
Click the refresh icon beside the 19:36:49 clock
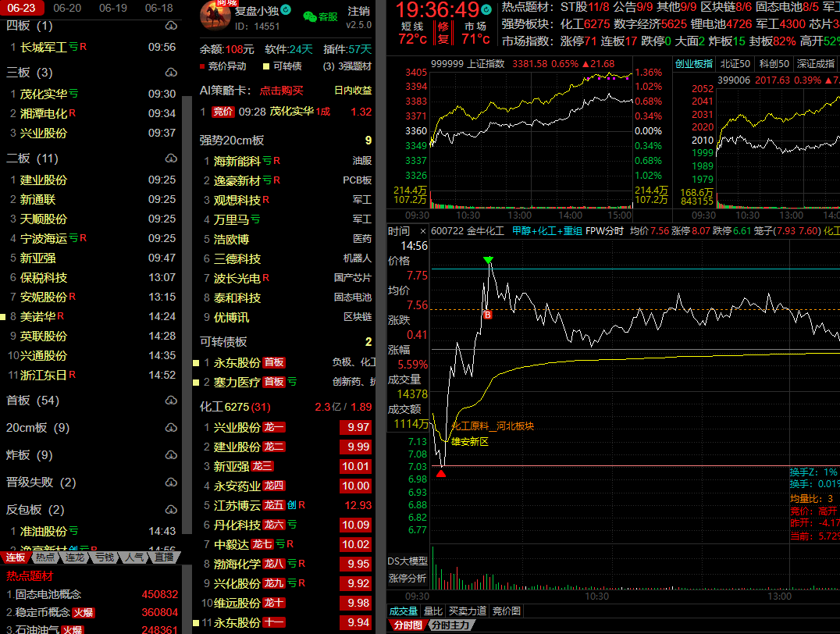point(486,9)
